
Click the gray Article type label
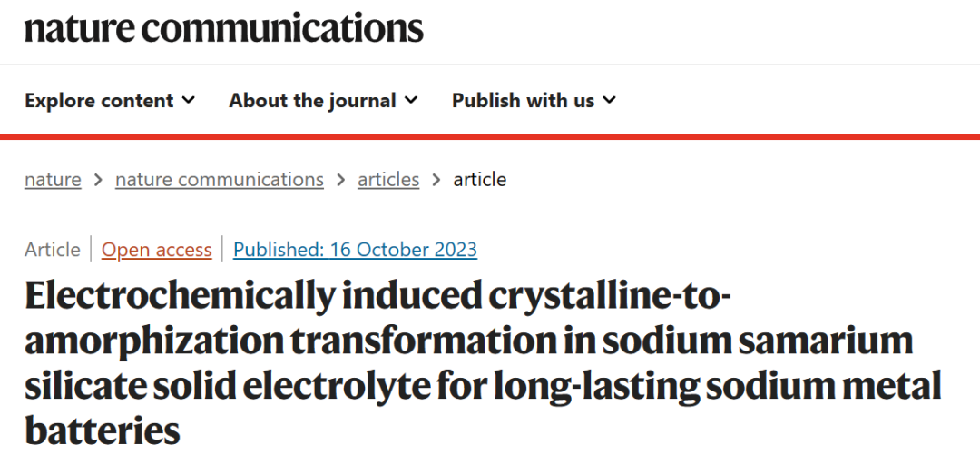click(53, 250)
